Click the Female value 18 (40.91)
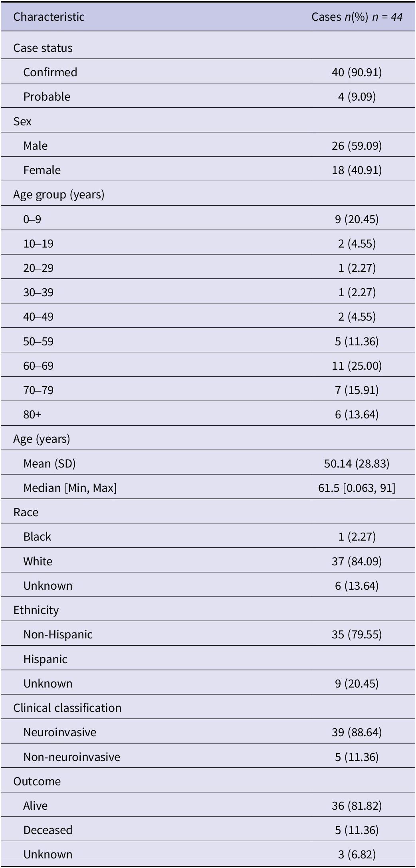 coord(357,170)
